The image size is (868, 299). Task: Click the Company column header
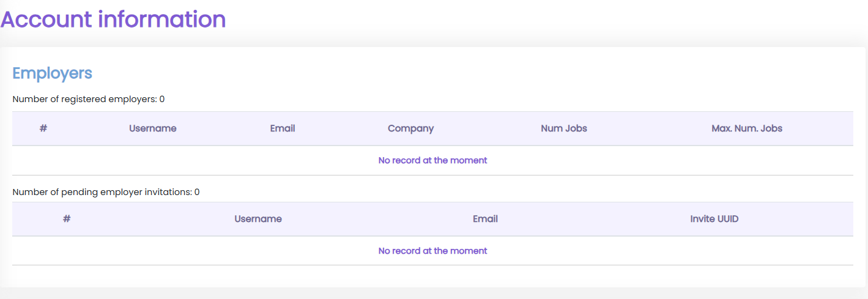pos(410,128)
